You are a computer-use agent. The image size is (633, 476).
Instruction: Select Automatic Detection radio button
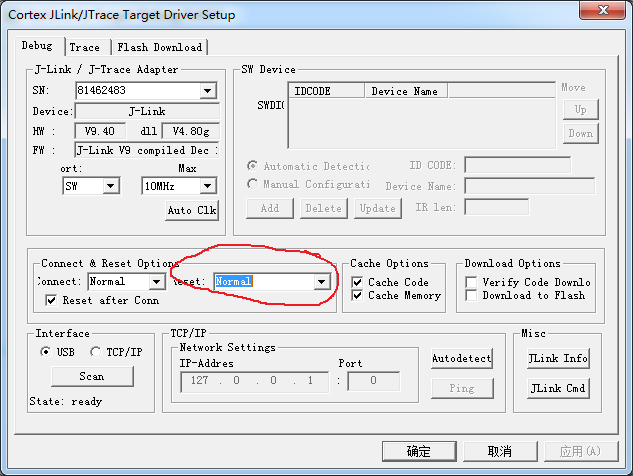[253, 166]
